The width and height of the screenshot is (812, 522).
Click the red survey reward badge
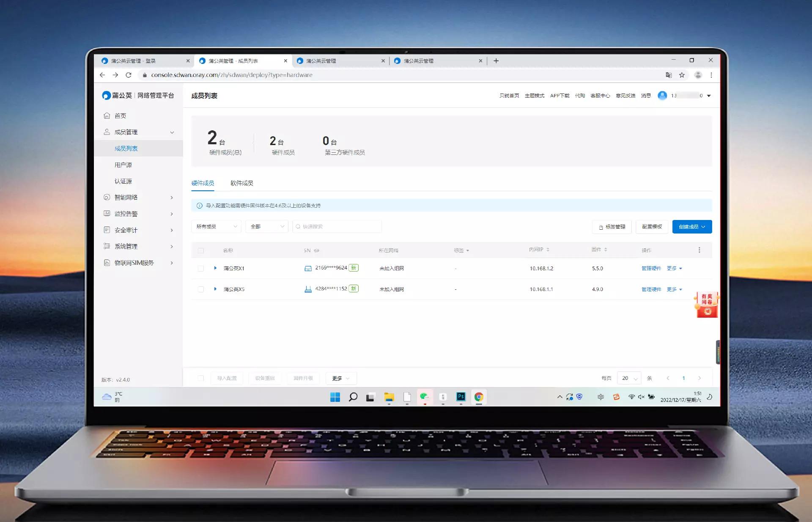point(707,305)
